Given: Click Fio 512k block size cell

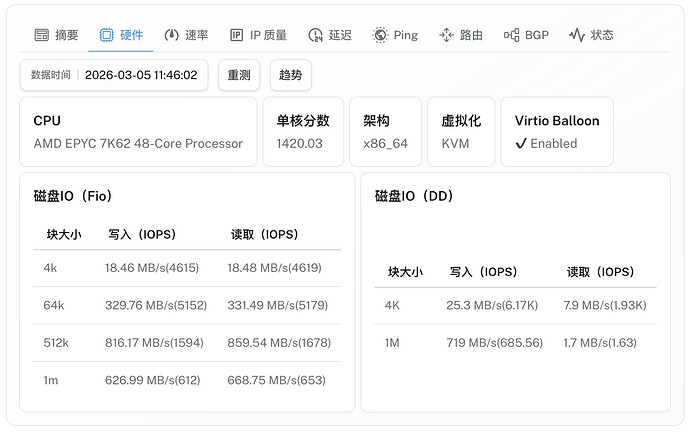Looking at the screenshot, I should pos(56,343).
